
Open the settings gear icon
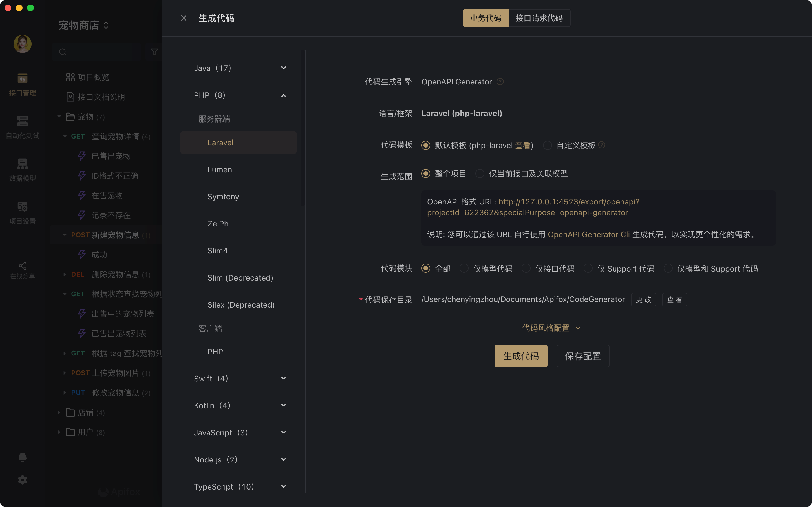[23, 480]
